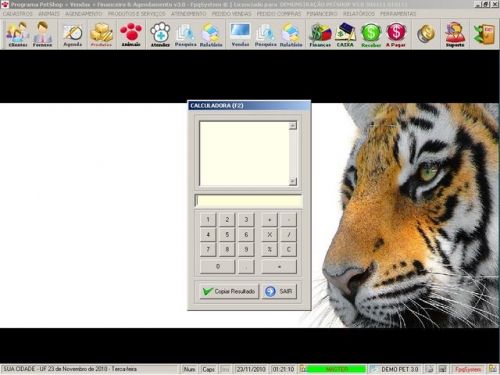Open the CAIXA cash register icon
This screenshot has height=375, width=500.
point(345,34)
